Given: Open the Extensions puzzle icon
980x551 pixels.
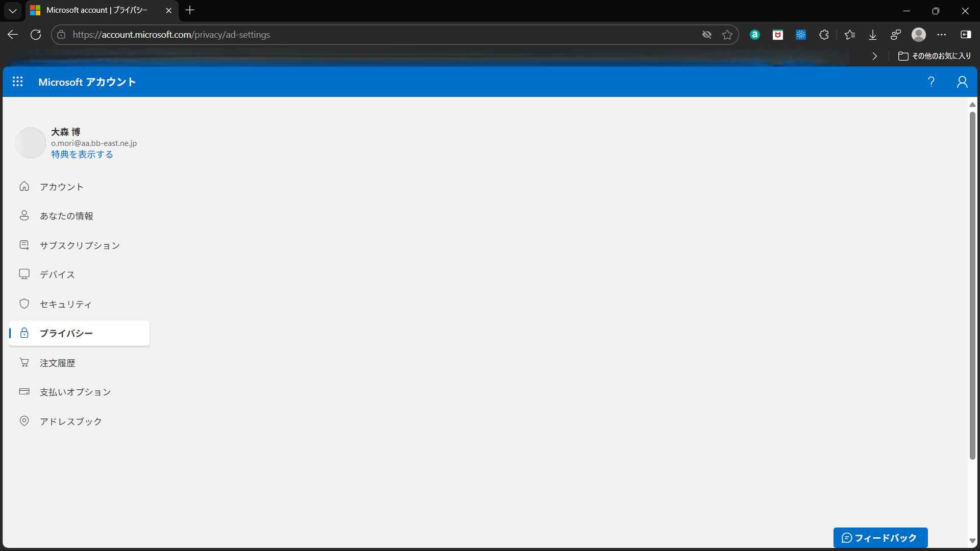Looking at the screenshot, I should [x=824, y=35].
